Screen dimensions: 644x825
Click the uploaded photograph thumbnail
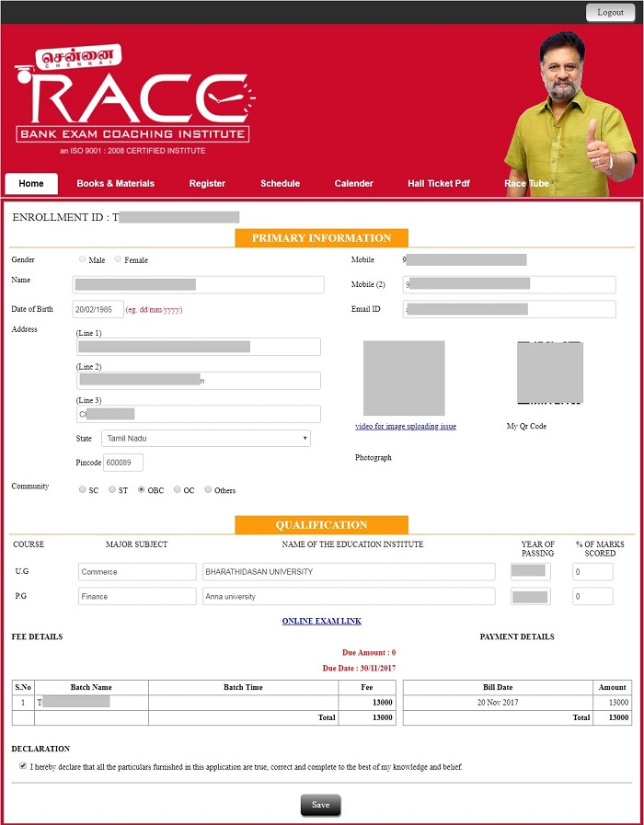pos(404,378)
